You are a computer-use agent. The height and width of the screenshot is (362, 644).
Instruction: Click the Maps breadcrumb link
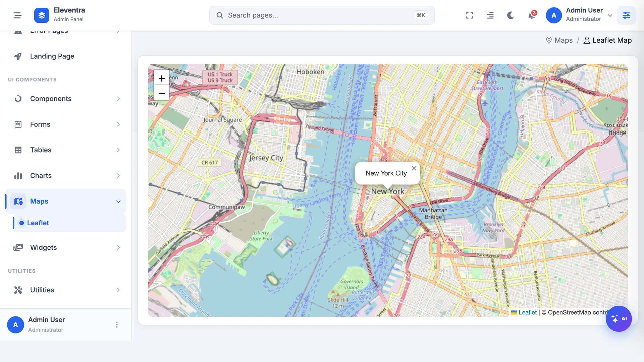563,40
